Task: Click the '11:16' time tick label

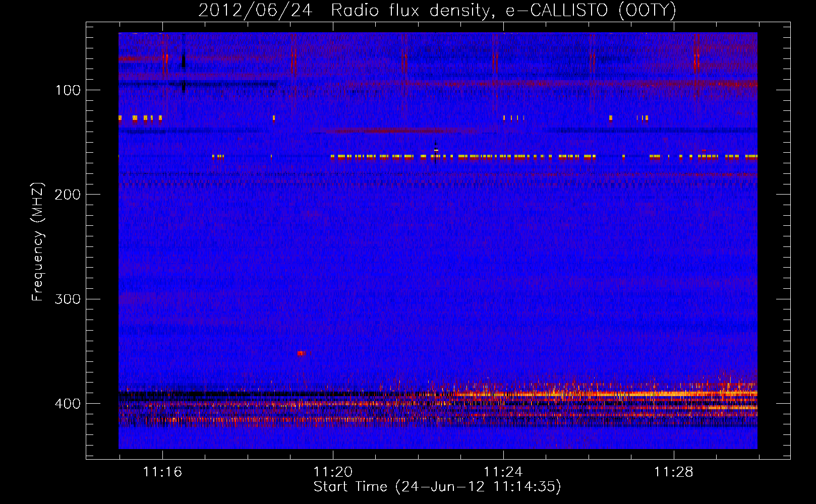Action: pyautogui.click(x=162, y=472)
